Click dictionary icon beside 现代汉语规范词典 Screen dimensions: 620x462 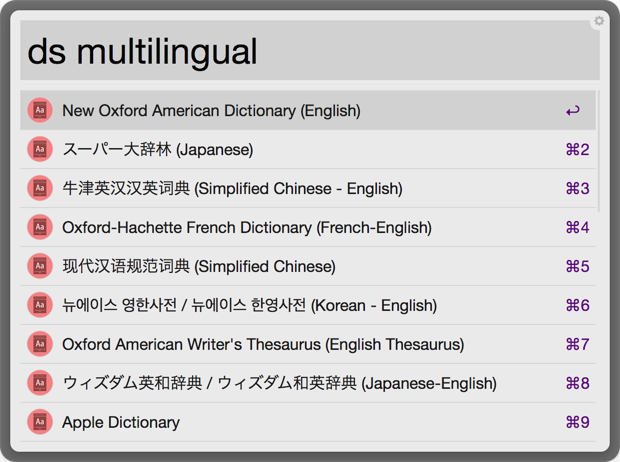pyautogui.click(x=40, y=266)
